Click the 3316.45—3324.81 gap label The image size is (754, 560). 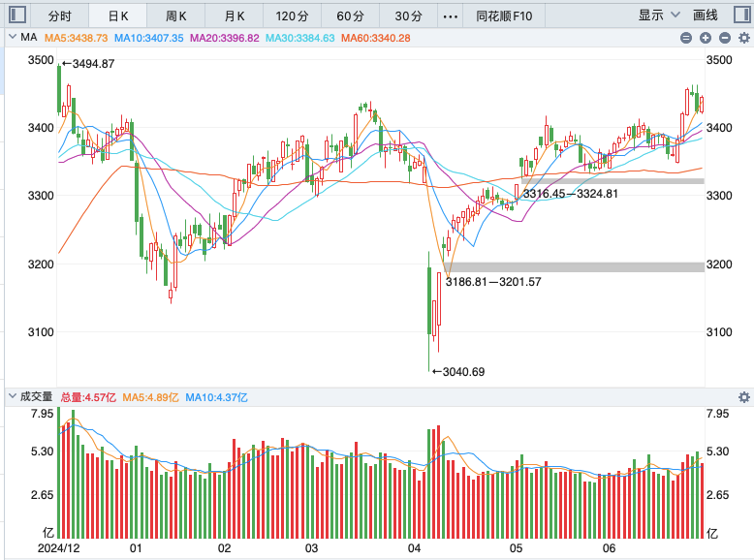[570, 194]
